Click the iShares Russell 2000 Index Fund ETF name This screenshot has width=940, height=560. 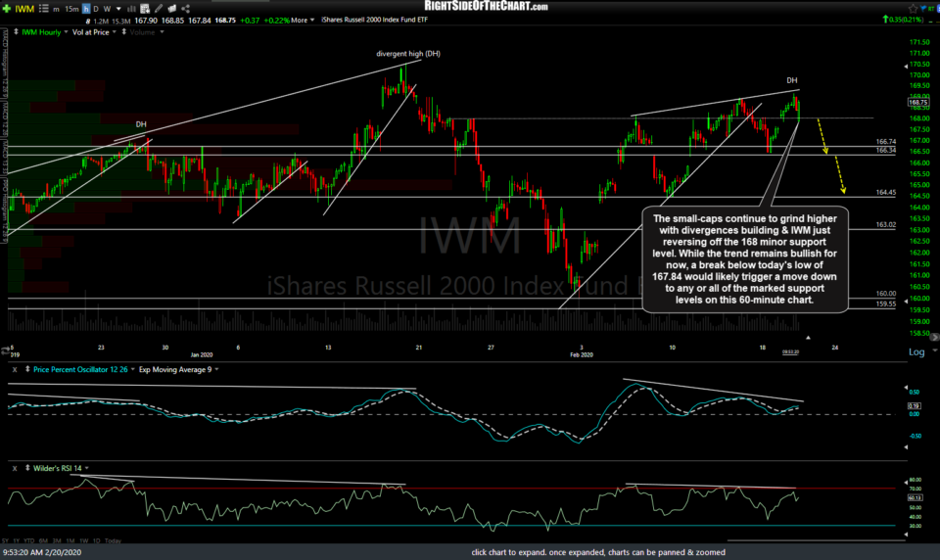(374, 20)
